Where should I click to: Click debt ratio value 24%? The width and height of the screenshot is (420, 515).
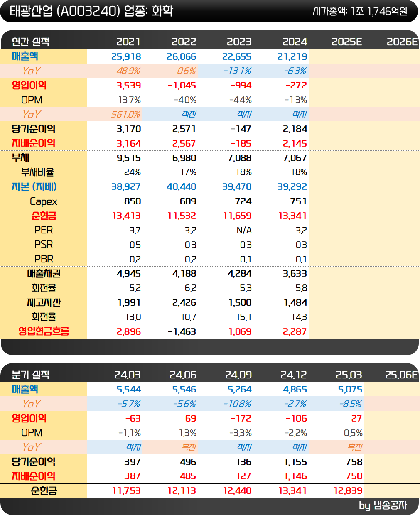133,172
